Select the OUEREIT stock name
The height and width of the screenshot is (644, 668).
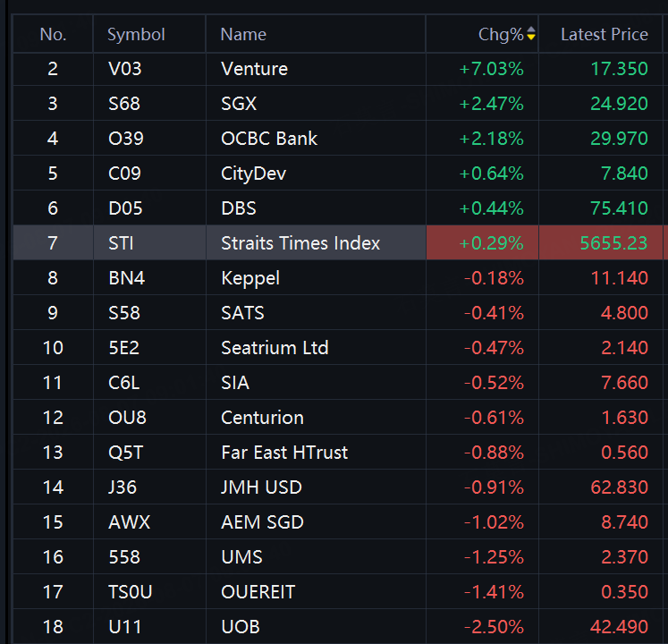258,592
